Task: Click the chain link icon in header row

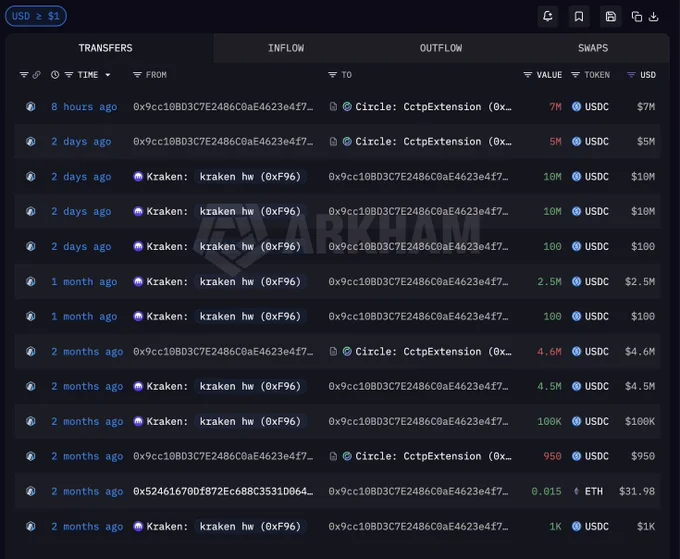Action: [x=36, y=75]
